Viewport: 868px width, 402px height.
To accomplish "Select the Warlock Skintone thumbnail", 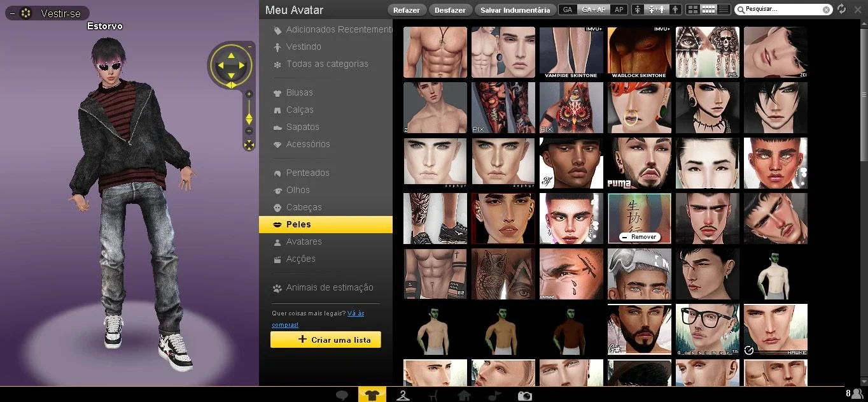I will pos(639,52).
